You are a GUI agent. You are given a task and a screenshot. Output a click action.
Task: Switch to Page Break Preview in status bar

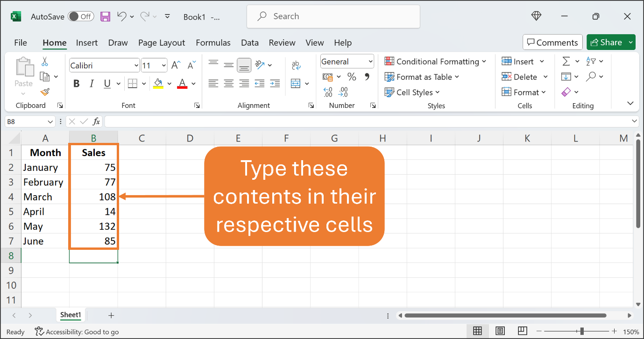pos(523,331)
